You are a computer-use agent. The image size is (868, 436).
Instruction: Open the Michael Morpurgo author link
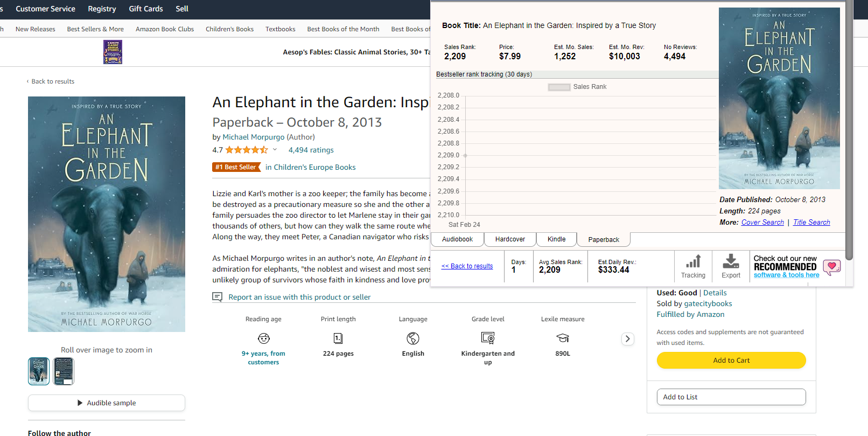coord(254,137)
